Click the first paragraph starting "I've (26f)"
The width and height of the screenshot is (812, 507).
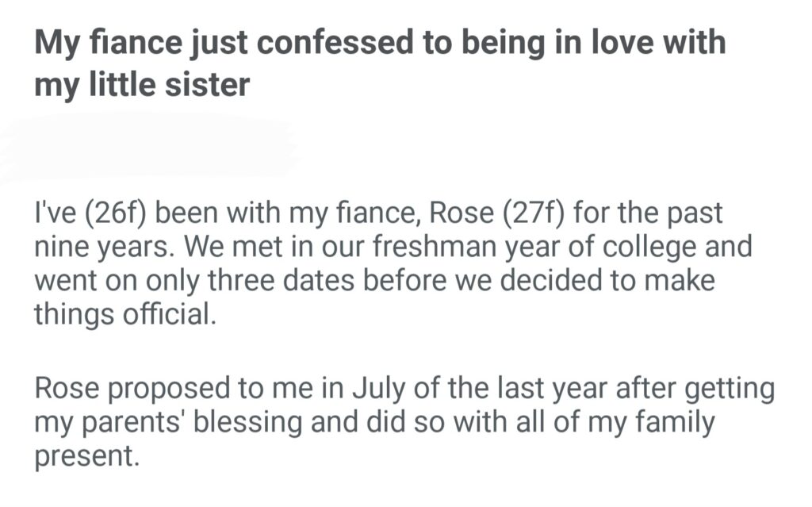tap(392, 264)
